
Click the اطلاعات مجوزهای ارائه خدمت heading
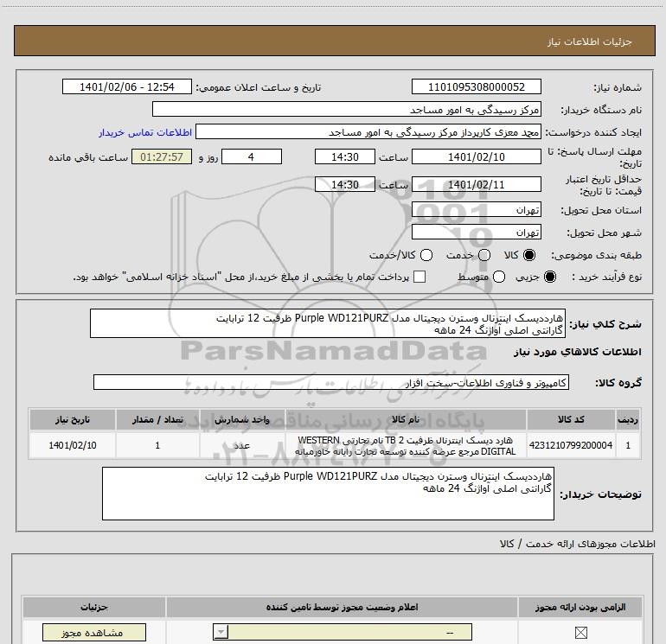coord(577,544)
